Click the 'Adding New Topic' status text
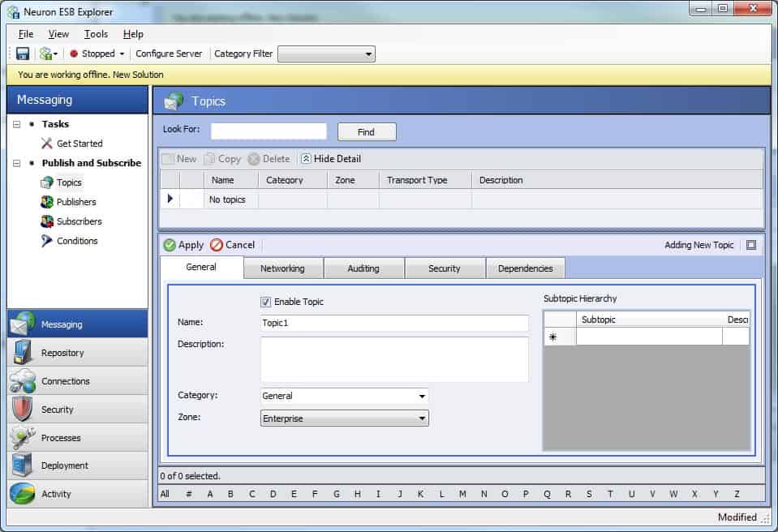778x532 pixels. [698, 245]
